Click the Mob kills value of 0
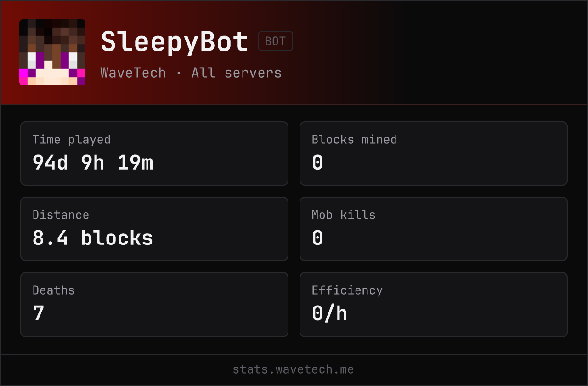This screenshot has height=386, width=588. [x=317, y=238]
